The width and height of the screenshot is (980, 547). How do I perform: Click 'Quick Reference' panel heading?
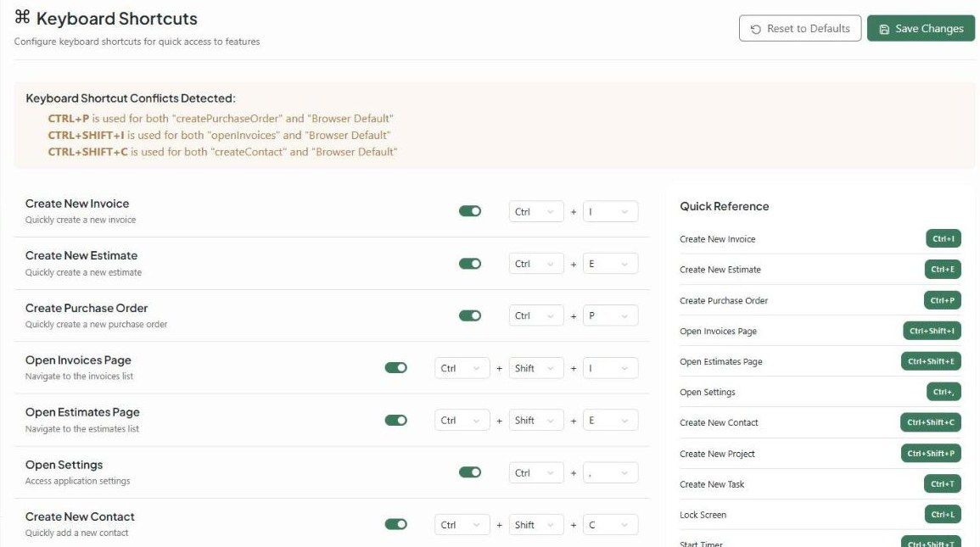coord(725,206)
